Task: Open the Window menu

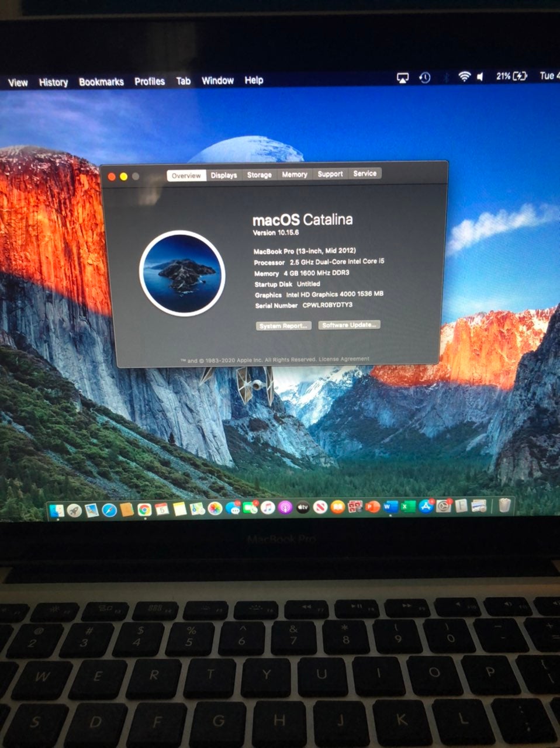Action: (217, 81)
